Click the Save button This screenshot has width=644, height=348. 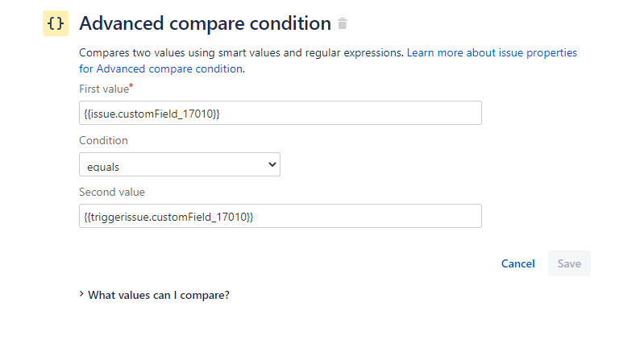(569, 263)
